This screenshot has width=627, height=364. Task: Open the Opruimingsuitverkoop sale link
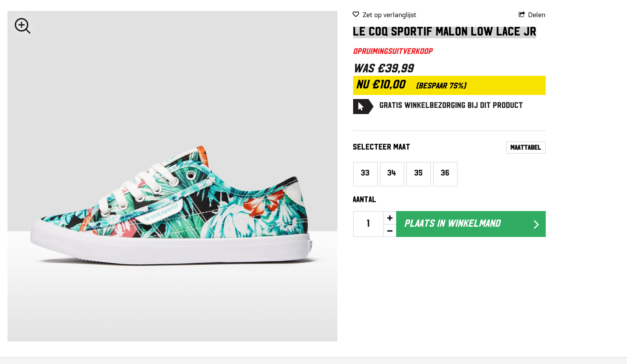[x=393, y=51]
